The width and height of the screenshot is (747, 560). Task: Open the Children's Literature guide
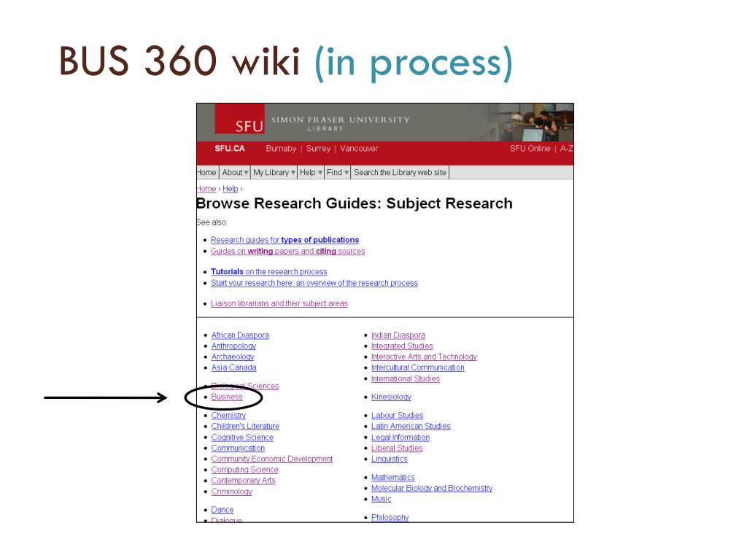point(245,426)
